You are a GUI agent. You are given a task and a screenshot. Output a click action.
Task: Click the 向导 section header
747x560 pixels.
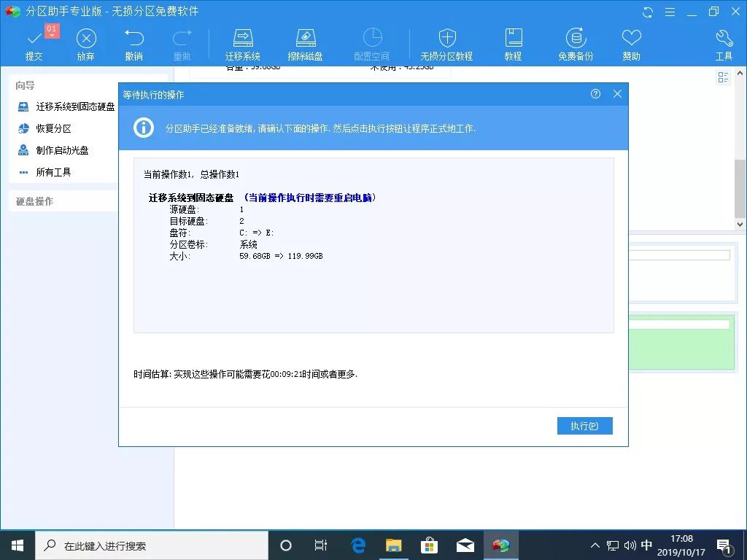tap(25, 85)
